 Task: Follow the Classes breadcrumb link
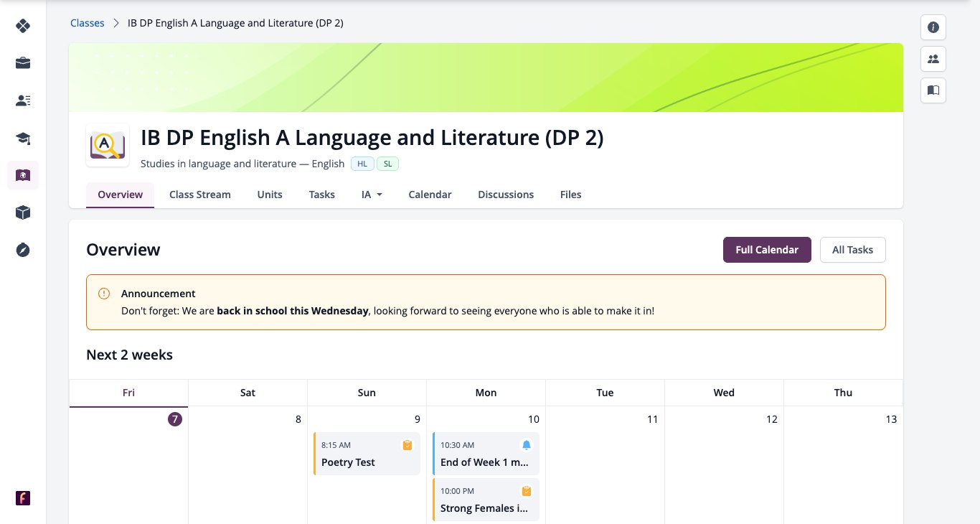pyautogui.click(x=88, y=23)
